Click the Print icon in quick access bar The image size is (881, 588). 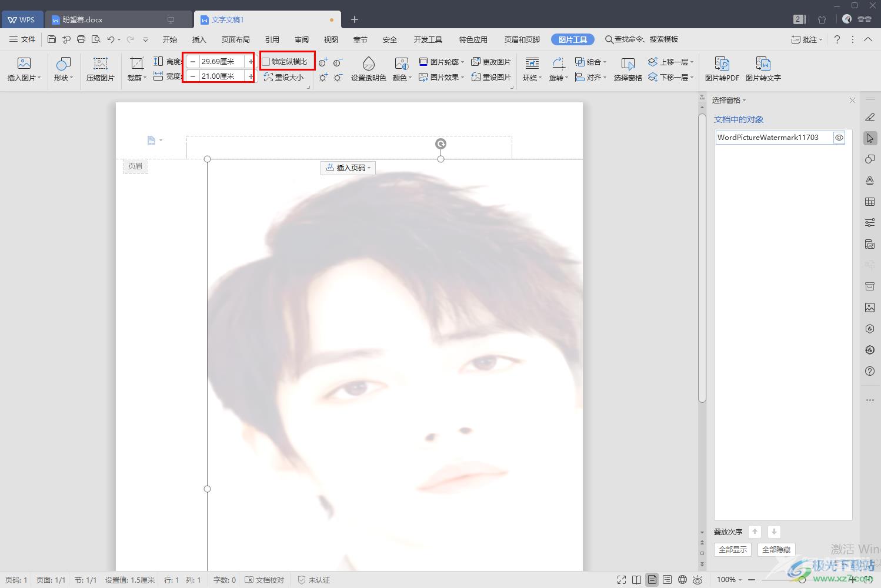pos(81,39)
